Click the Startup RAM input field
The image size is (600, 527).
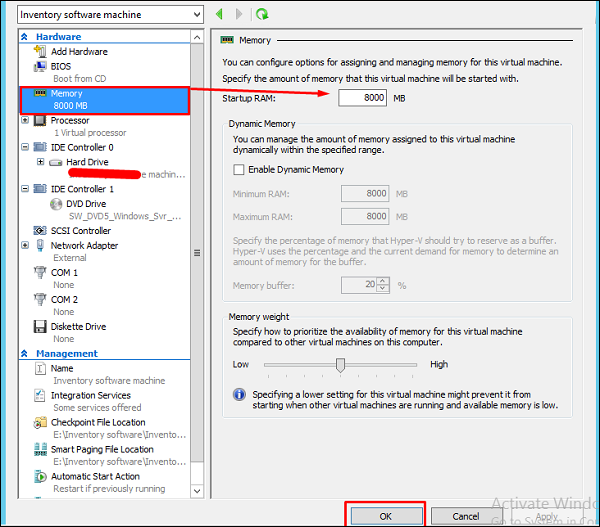(x=362, y=98)
